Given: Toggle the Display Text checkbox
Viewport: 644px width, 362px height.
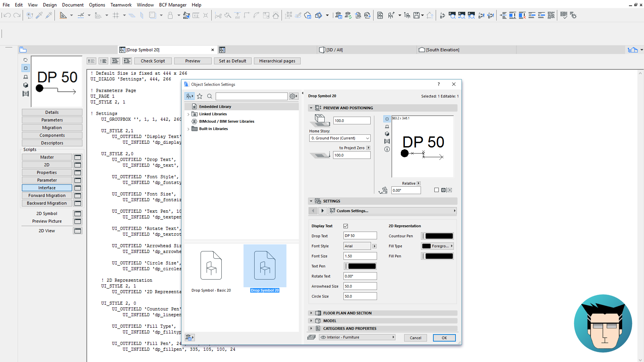Looking at the screenshot, I should coord(346,226).
